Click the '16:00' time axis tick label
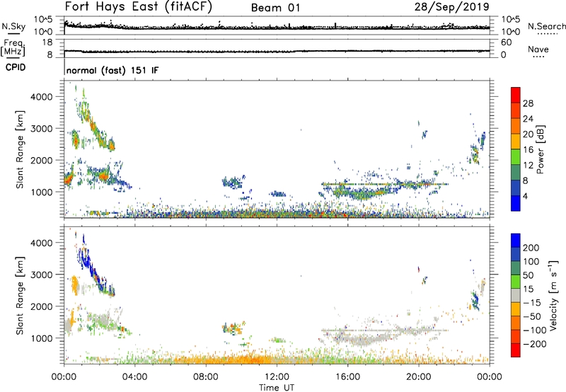The height and width of the screenshot is (392, 566). coord(347,377)
